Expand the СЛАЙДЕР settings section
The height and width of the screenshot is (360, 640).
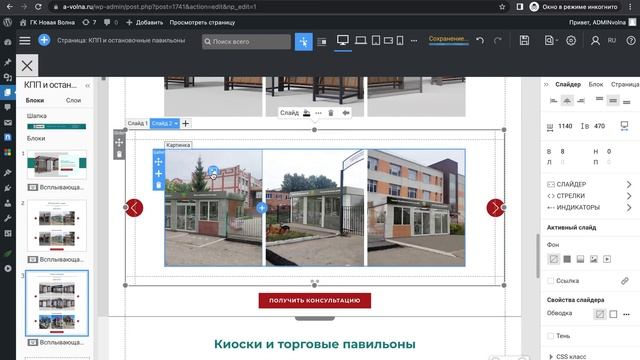590,184
